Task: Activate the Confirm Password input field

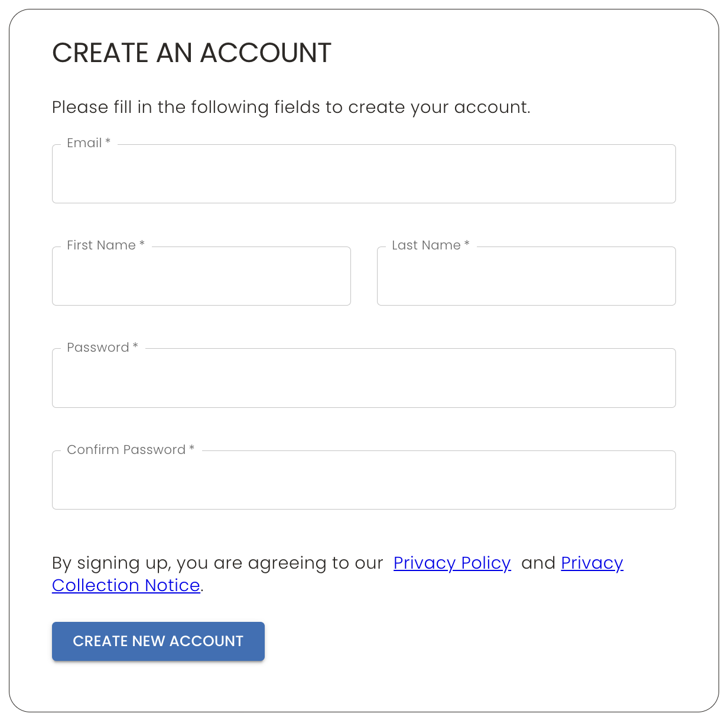Action: click(363, 480)
